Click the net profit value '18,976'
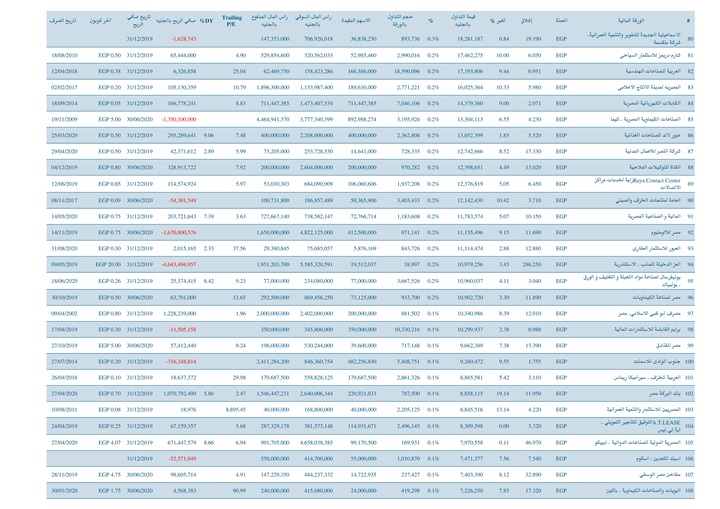The width and height of the screenshot is (720, 509). pyautogui.click(x=188, y=410)
